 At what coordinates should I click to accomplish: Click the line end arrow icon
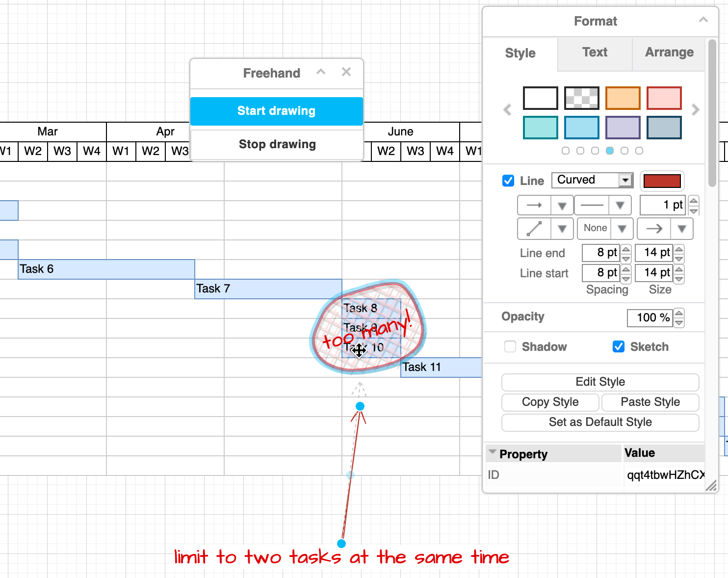point(655,229)
